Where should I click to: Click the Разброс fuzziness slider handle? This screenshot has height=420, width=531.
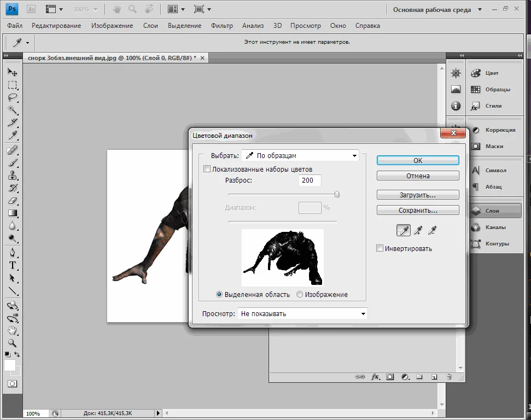pyautogui.click(x=337, y=194)
